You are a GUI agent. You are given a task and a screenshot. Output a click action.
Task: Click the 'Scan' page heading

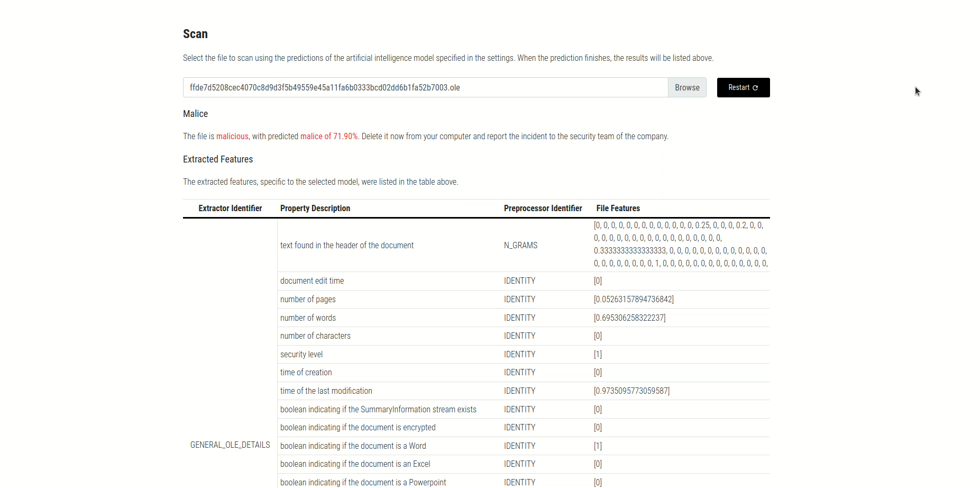point(195,34)
